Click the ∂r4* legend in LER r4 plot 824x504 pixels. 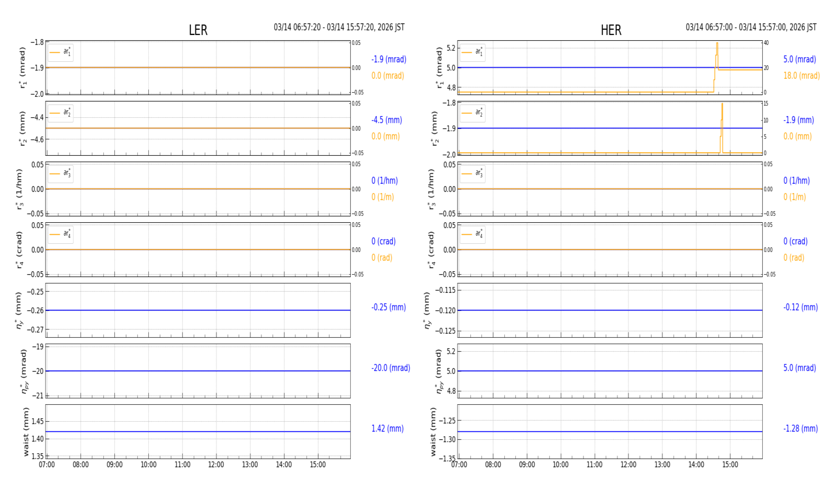[x=61, y=235]
